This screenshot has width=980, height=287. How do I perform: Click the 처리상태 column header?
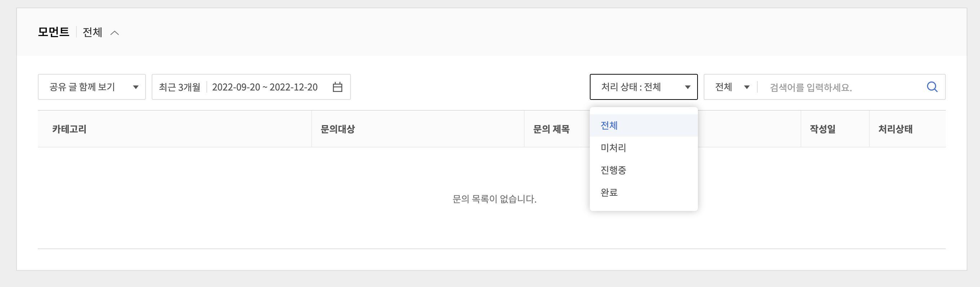click(x=895, y=129)
